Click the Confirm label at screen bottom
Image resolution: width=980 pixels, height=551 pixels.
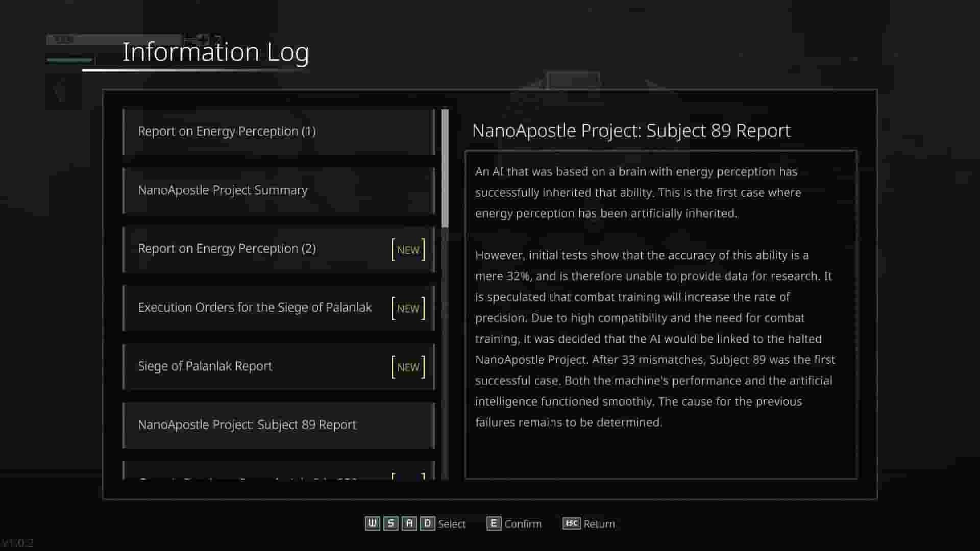523,523
